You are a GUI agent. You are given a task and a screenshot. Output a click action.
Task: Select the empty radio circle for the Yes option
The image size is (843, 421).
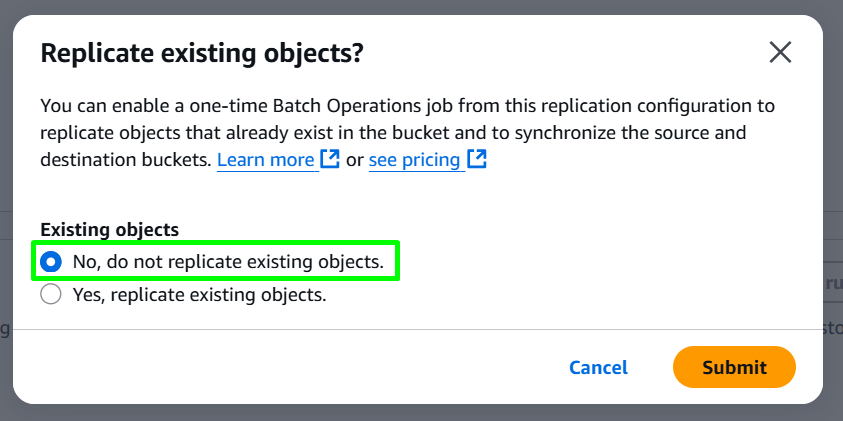[51, 294]
